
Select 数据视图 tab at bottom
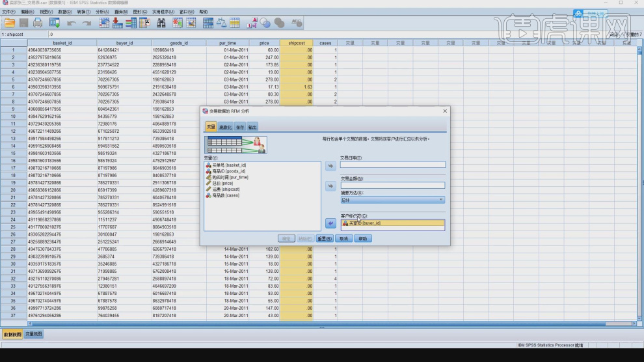click(12, 335)
